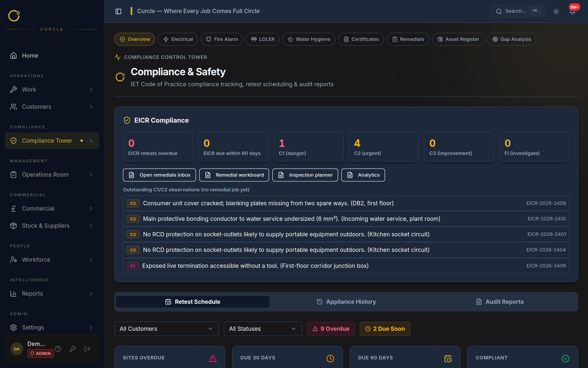
Task: Open the Gap Analysis tab
Action: 512,39
